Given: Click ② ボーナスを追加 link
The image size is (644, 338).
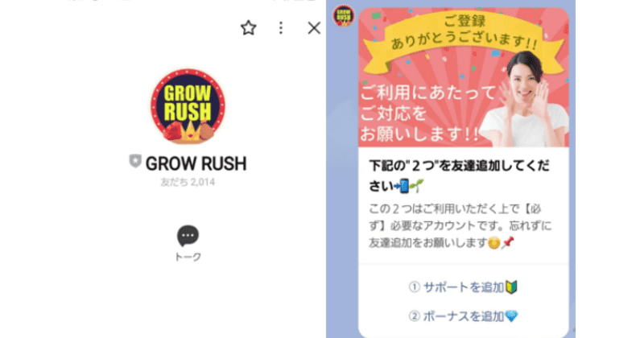Looking at the screenshot, I should click(x=464, y=316).
